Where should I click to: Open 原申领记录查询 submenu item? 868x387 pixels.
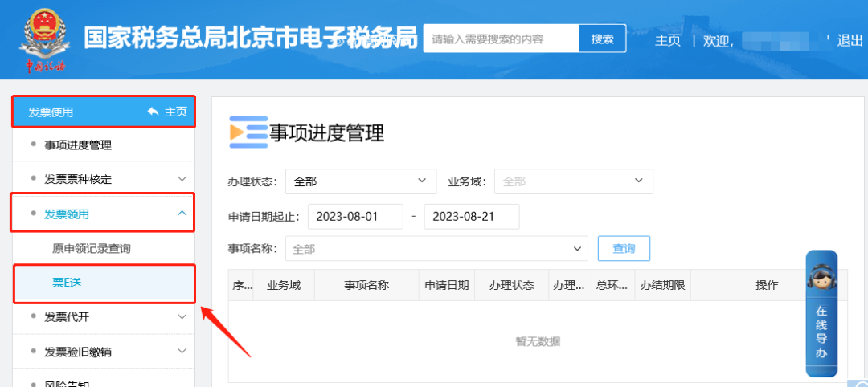[x=92, y=249]
